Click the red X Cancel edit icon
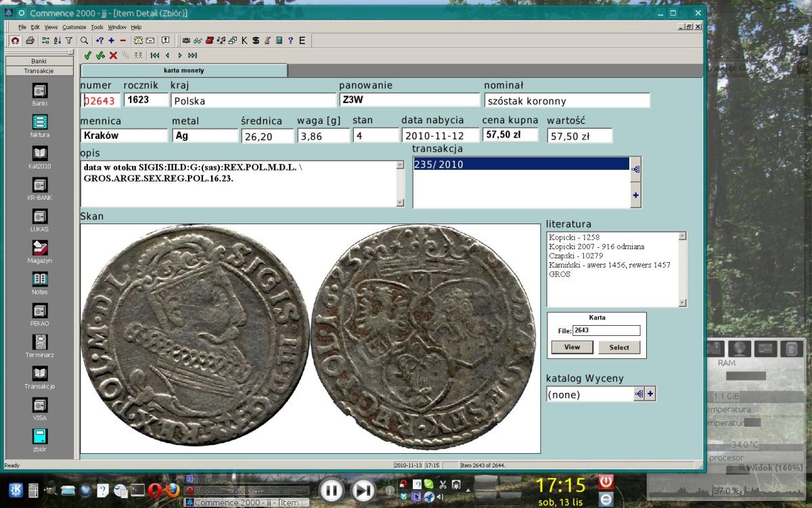Screen dimensions: 812x508 click(x=113, y=56)
